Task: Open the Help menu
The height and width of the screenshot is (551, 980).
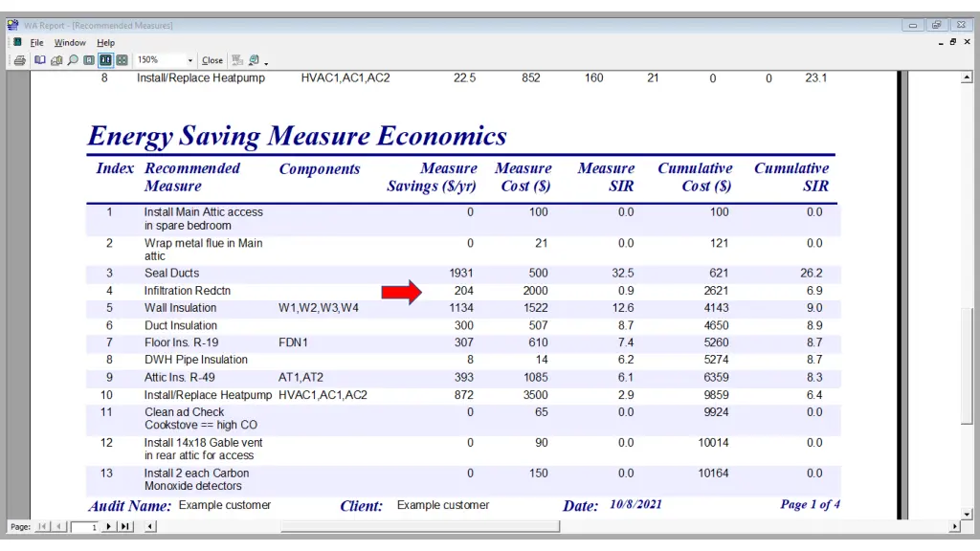Action: [105, 42]
